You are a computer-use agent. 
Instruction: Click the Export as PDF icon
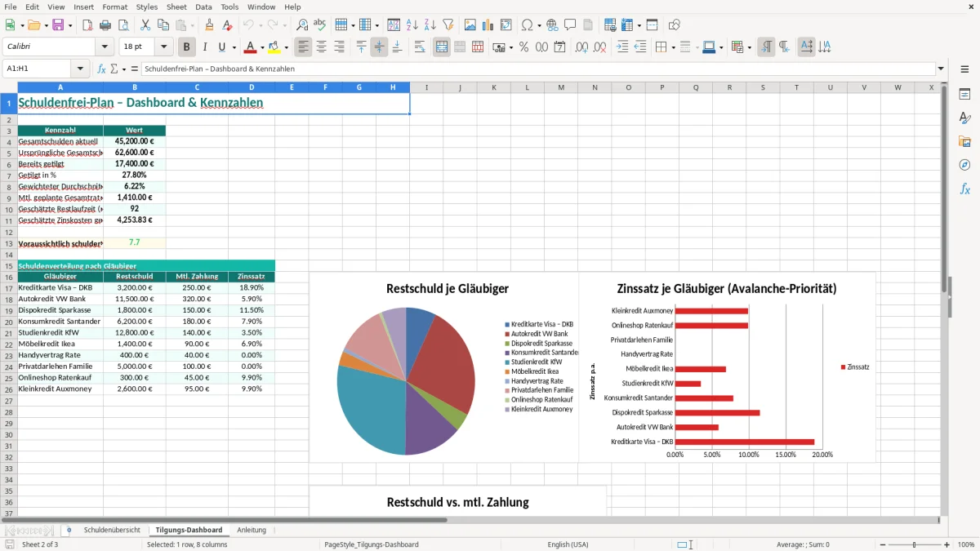tap(87, 25)
